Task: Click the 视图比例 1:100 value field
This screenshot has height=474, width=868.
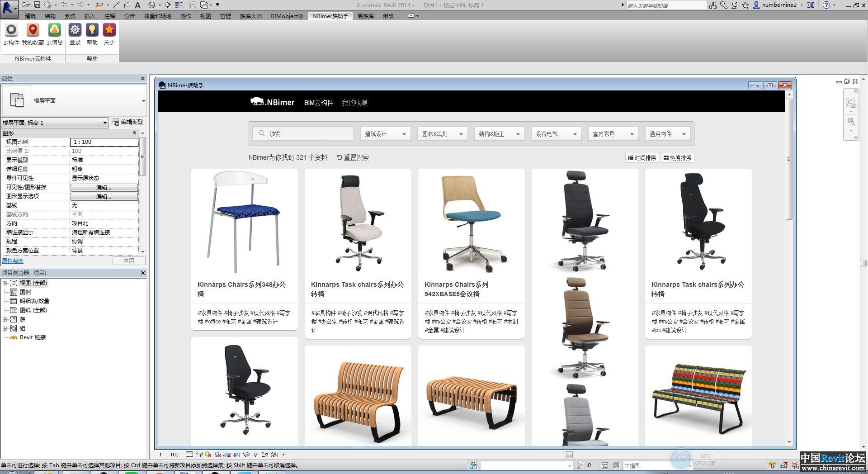Action: 104,142
